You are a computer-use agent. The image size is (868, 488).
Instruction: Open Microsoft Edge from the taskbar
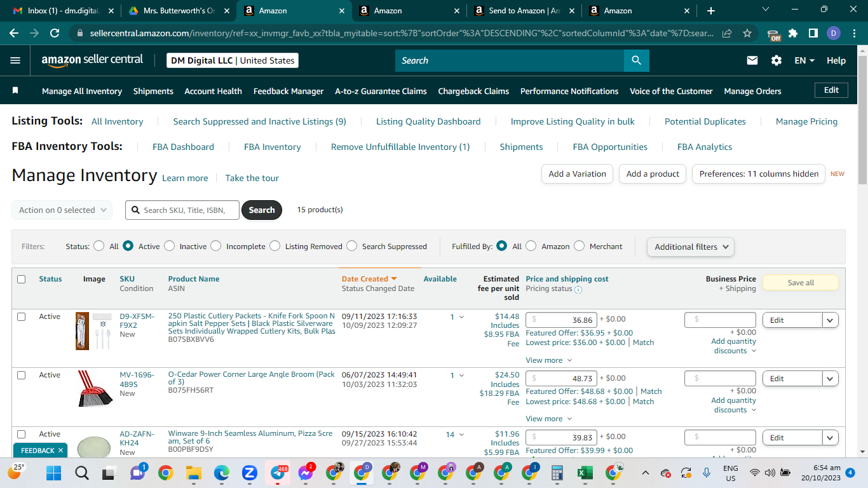coord(221,473)
